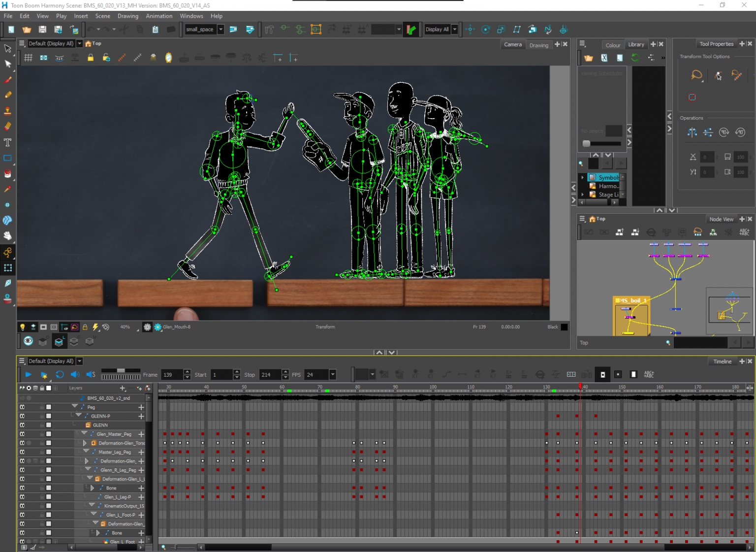Toggle the Show Grid icon in Camera toolbar
The width and height of the screenshot is (756, 552).
28,58
